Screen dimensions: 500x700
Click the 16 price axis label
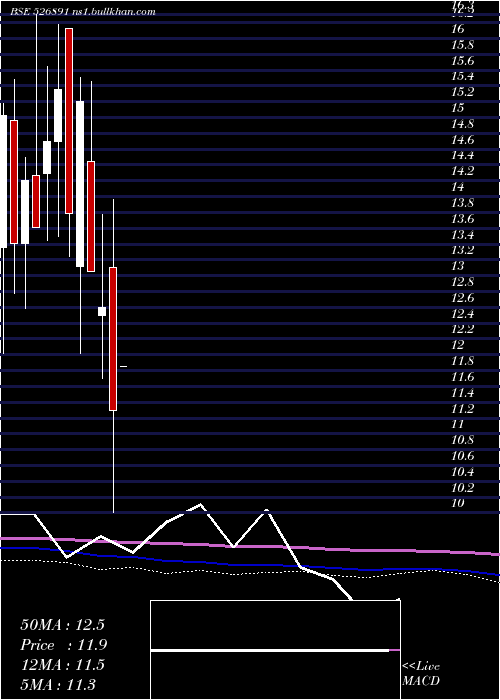[458, 29]
